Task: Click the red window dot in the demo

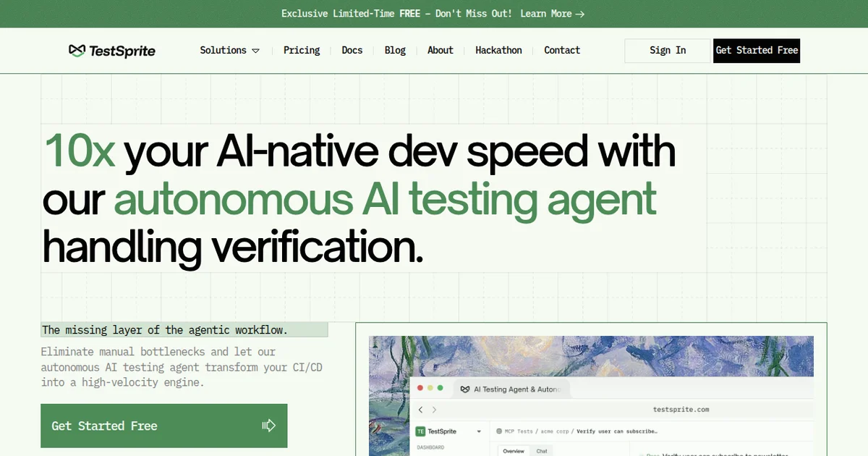Action: coord(420,389)
